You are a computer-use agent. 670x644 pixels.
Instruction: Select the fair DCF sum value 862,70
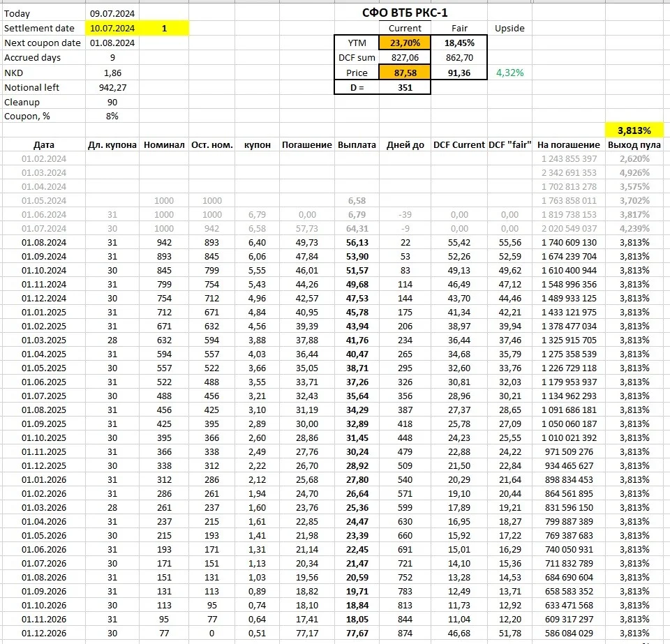click(459, 58)
